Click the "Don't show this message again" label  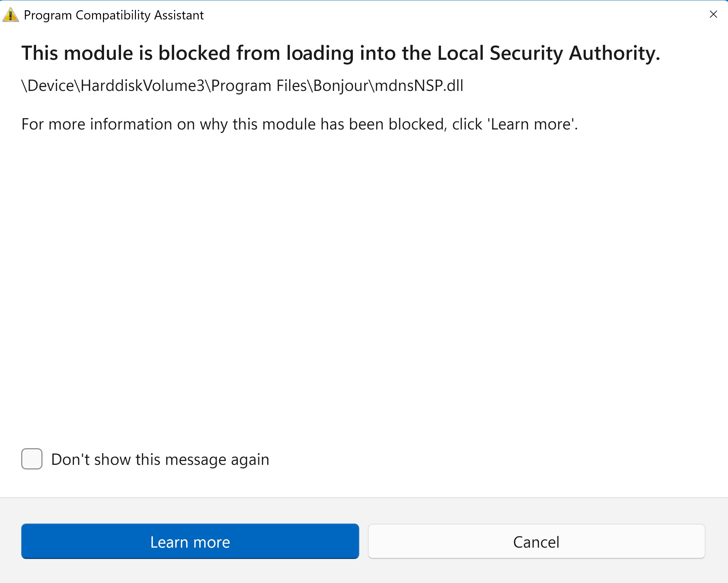coord(160,460)
